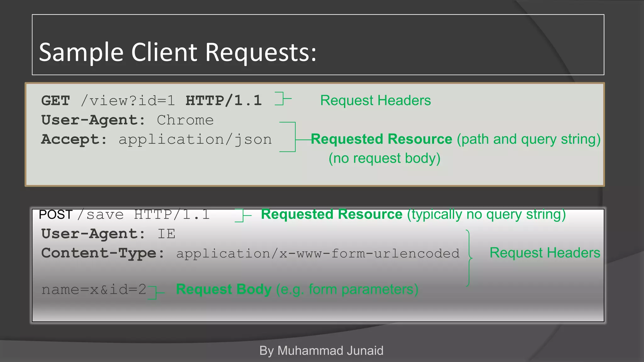Screen dimensions: 644x362
Task: Click the 'POST' method keyword
Action: point(56,215)
